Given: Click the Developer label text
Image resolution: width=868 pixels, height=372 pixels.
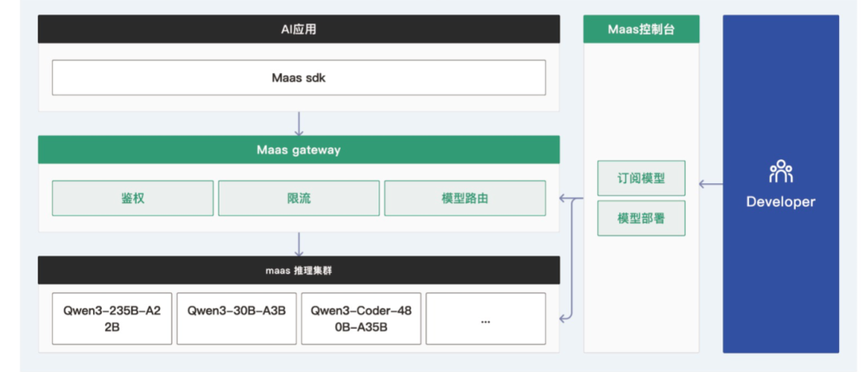Looking at the screenshot, I should [780, 202].
